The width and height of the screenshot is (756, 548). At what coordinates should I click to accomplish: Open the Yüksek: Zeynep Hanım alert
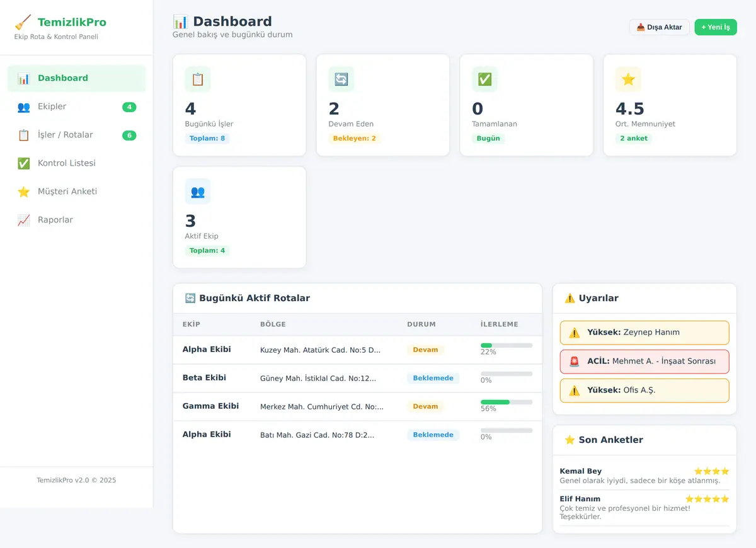click(644, 333)
